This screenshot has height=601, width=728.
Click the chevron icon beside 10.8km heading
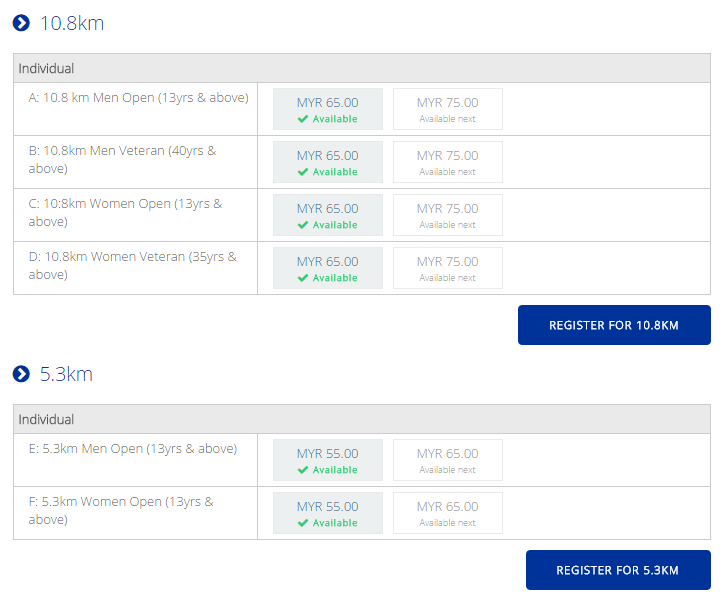pyautogui.click(x=21, y=23)
